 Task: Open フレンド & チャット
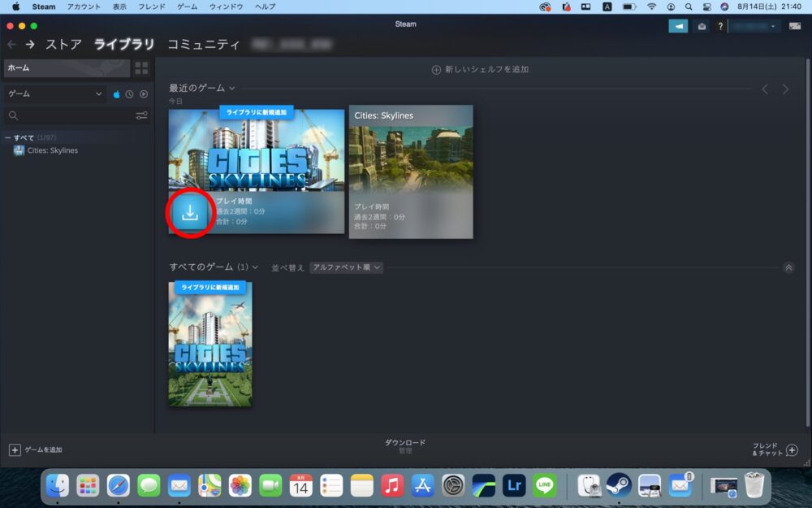click(x=775, y=449)
